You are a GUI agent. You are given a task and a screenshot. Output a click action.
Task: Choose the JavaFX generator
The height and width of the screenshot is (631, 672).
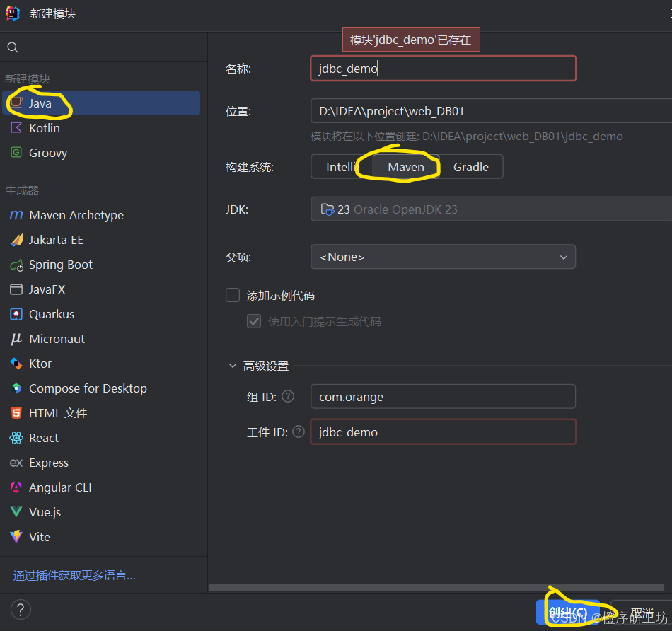tap(53, 289)
